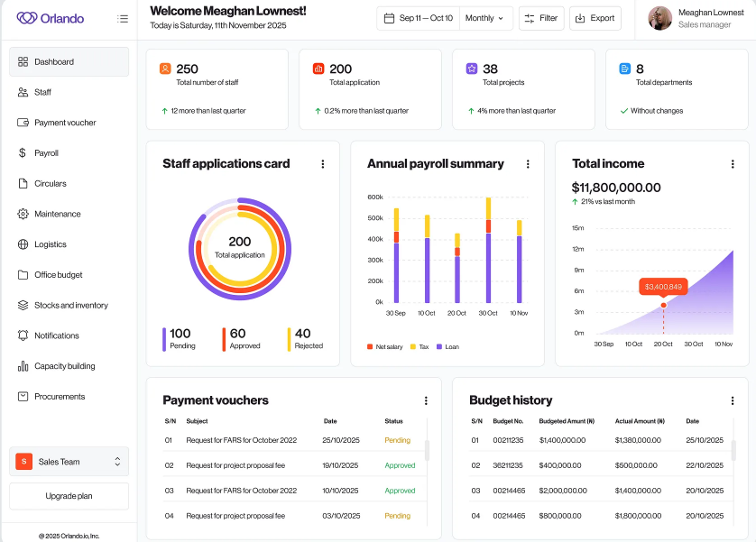The width and height of the screenshot is (756, 542).
Task: Click the yellow Tax legend swatch
Action: 412,347
